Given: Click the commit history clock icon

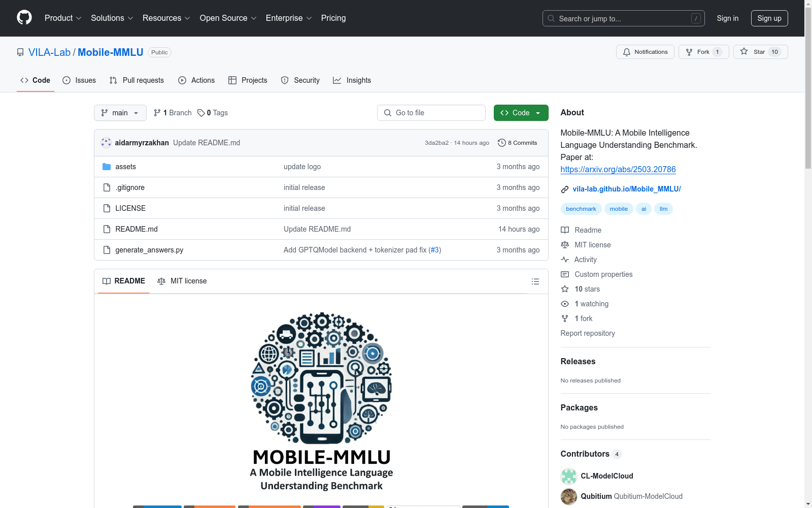Looking at the screenshot, I should pos(502,143).
